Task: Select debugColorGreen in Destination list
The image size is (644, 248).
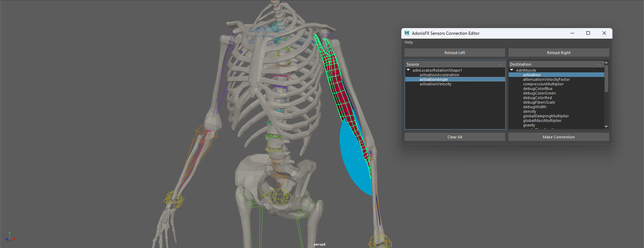Action: coord(539,93)
